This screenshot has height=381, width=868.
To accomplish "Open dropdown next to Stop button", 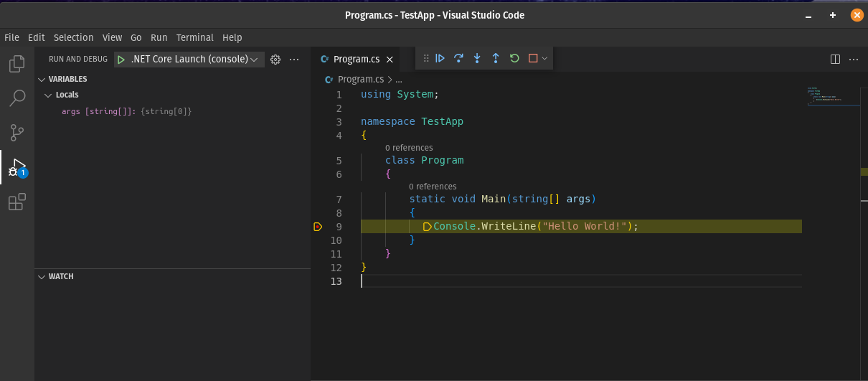I will tap(544, 58).
